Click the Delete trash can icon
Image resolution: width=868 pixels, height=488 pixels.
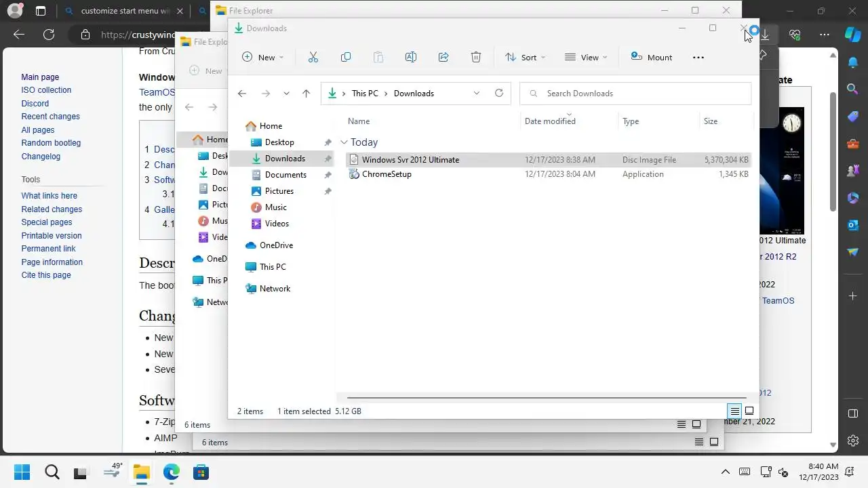click(476, 58)
